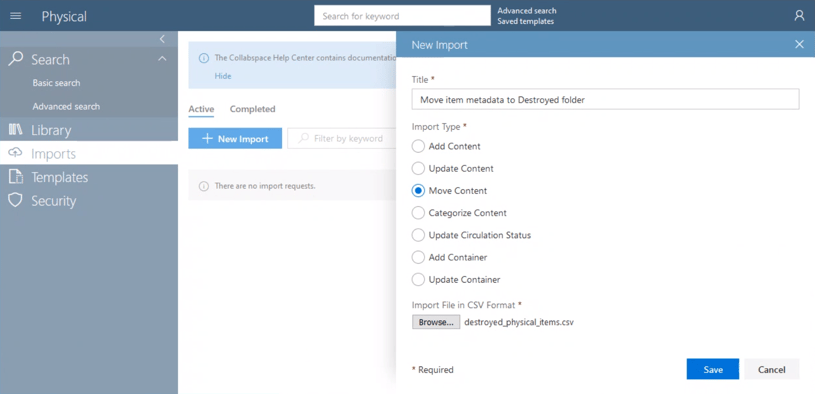Viewport: 815px width, 394px height.
Task: Click Browse to choose CSV file
Action: coord(436,322)
